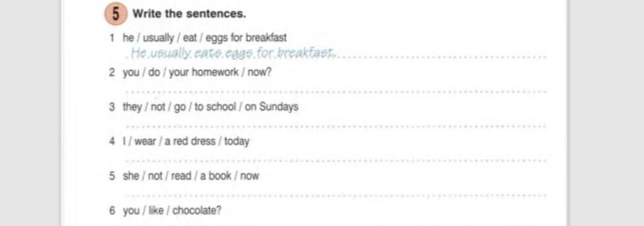Click the item number 2 label

[x=112, y=73]
